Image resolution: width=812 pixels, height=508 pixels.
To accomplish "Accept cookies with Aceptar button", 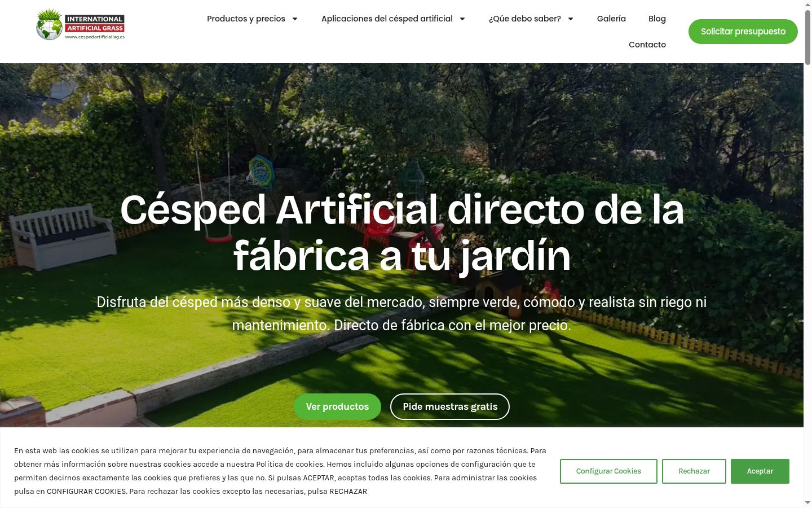I will (760, 471).
